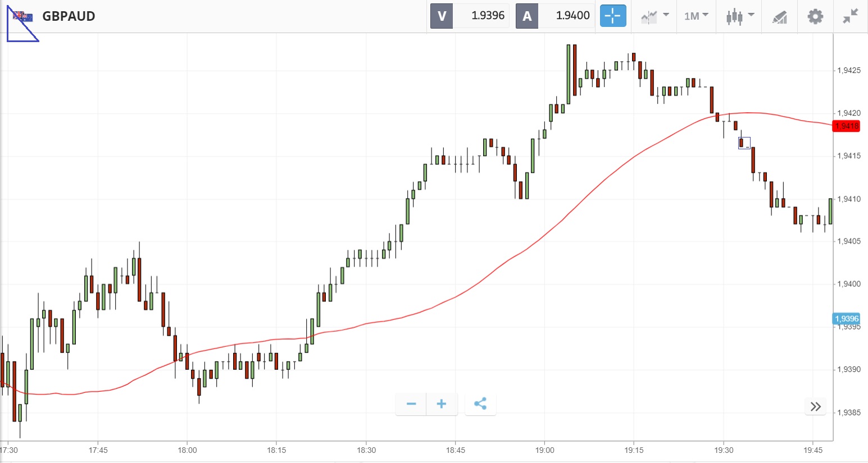The width and height of the screenshot is (868, 463).
Task: Click the share chart icon
Action: [x=480, y=404]
